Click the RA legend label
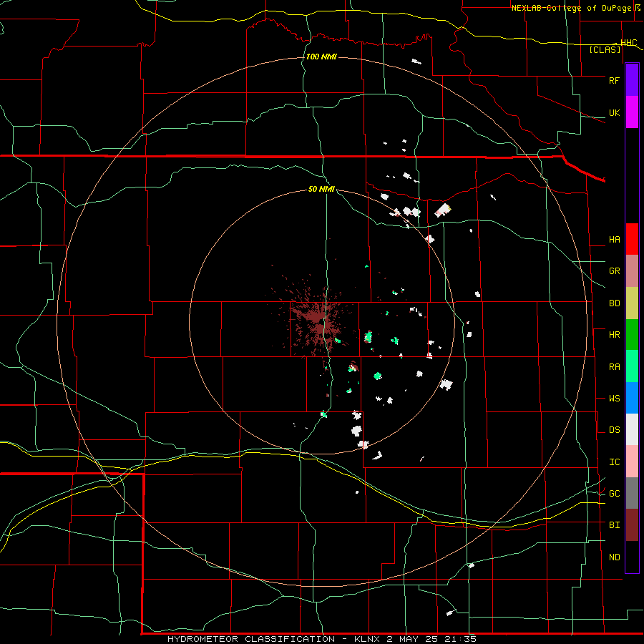Image resolution: width=644 pixels, height=644 pixels. (x=614, y=366)
